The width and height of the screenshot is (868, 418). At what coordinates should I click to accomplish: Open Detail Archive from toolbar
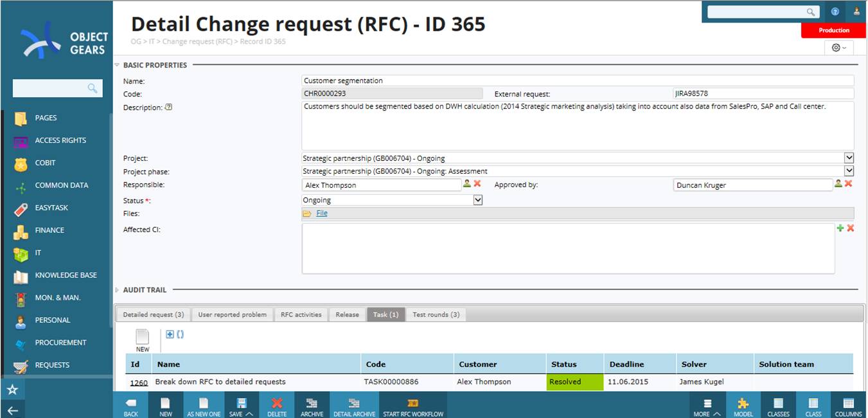[x=354, y=407]
